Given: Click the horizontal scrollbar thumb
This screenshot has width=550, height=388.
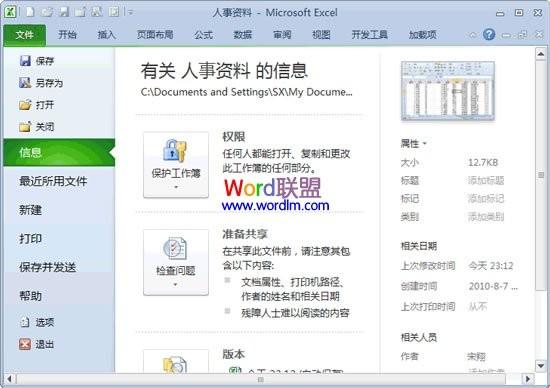Looking at the screenshot, I should [261, 379].
